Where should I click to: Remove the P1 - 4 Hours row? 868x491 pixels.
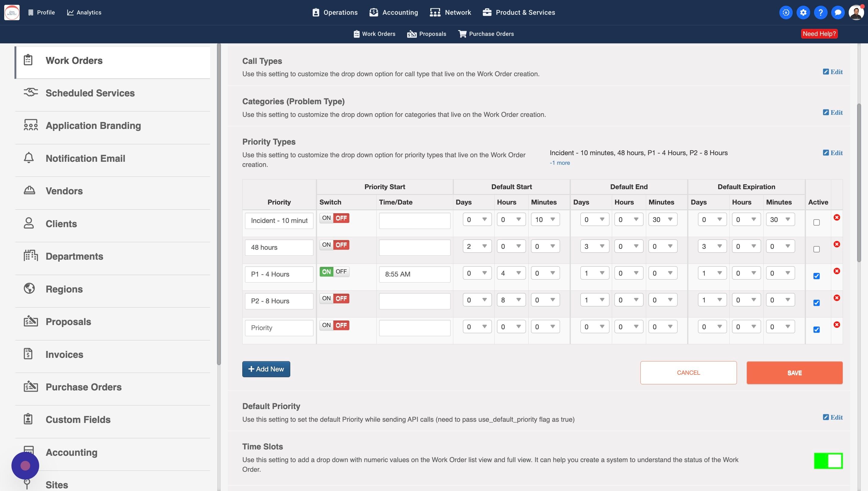[837, 271]
